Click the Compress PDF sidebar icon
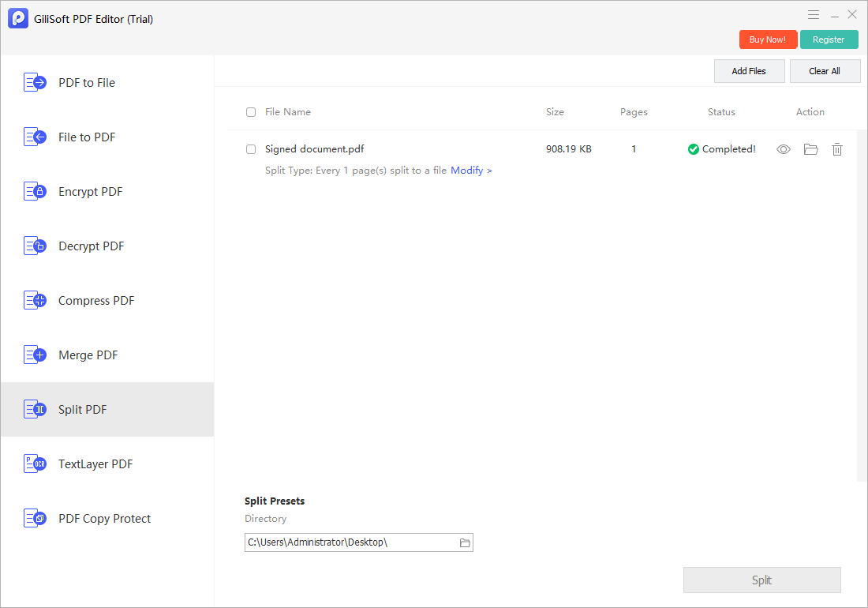Screen dimensions: 868x608 pos(35,301)
